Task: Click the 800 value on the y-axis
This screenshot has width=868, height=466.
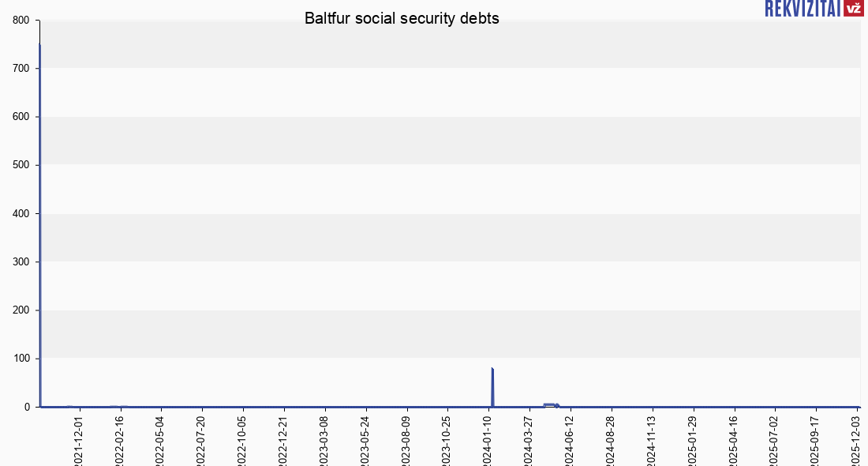Action: [21, 21]
